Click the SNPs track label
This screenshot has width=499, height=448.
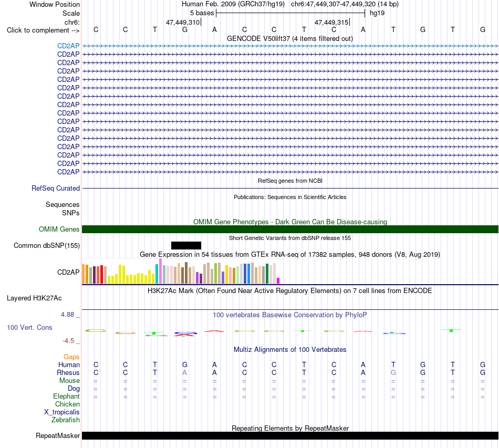pos(71,213)
